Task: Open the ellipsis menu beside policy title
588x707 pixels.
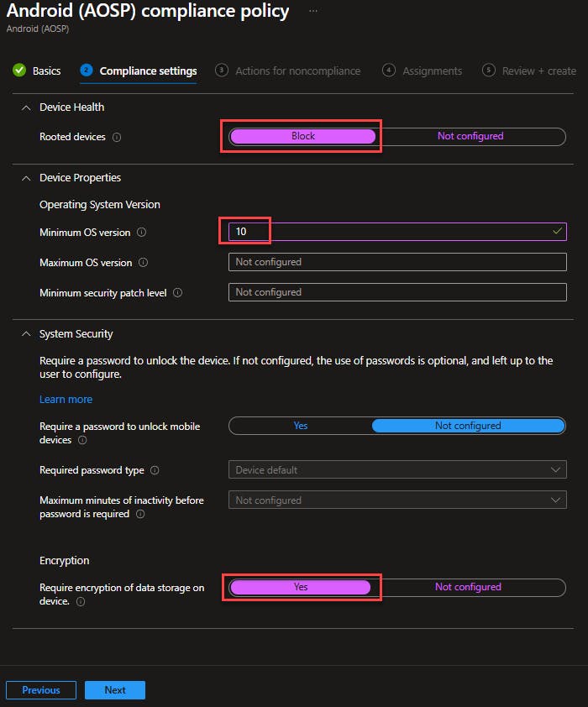Action: pyautogui.click(x=313, y=11)
